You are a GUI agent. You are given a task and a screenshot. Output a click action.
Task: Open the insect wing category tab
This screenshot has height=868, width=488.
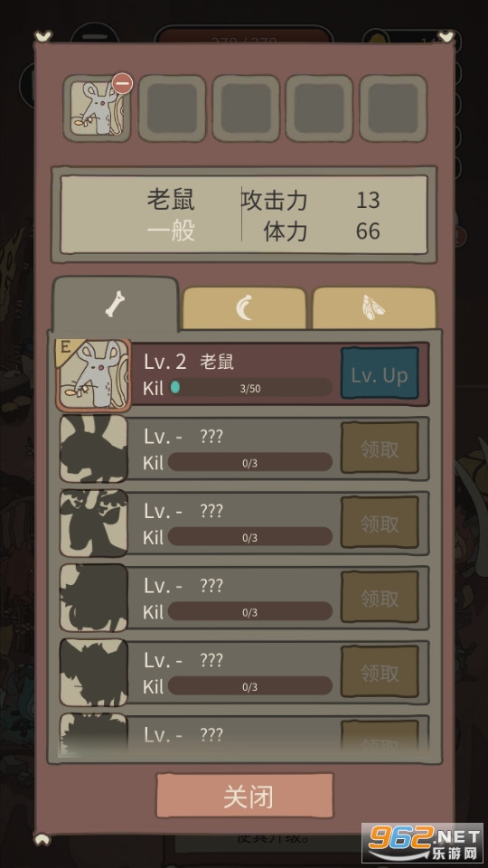(374, 308)
